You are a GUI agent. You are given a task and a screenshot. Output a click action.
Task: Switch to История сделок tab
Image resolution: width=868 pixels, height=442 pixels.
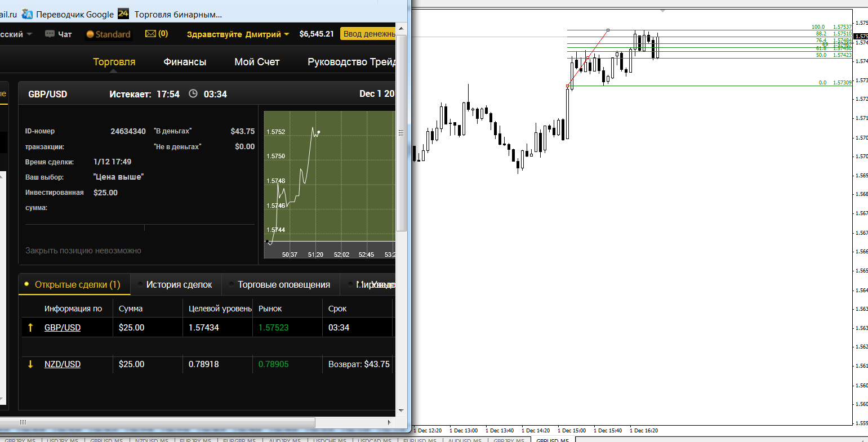coord(176,284)
